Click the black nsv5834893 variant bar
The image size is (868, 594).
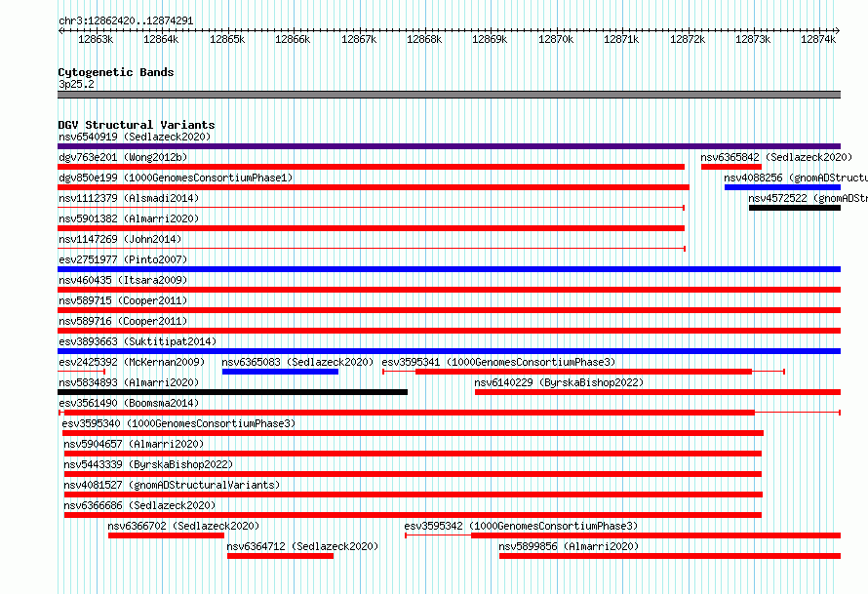[232, 392]
